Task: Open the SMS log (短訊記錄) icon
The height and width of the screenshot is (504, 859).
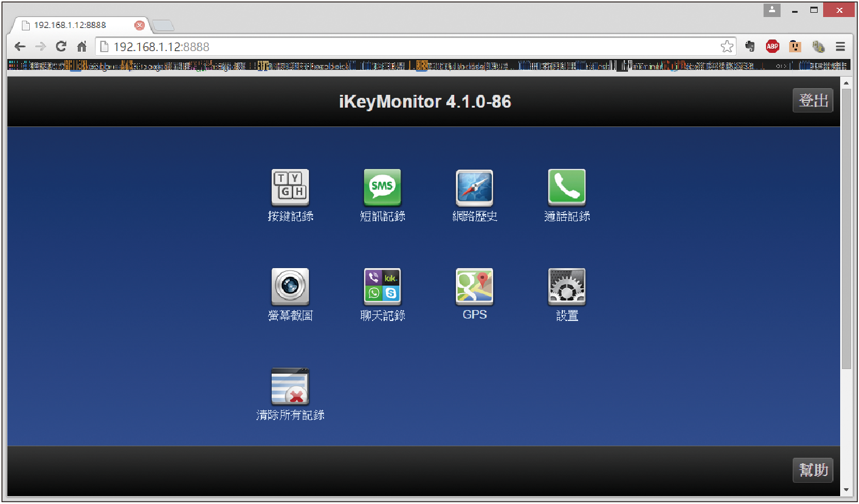Action: pyautogui.click(x=382, y=187)
